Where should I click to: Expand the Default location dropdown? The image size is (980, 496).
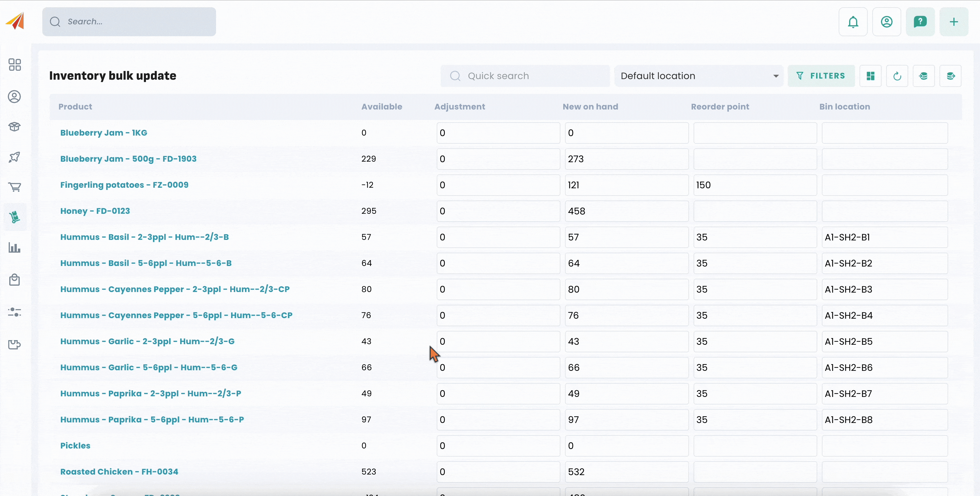point(699,76)
